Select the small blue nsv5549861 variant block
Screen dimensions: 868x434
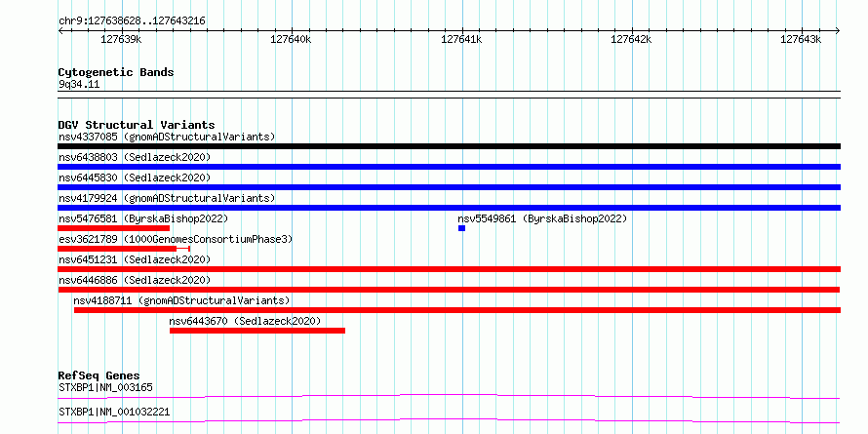click(461, 228)
